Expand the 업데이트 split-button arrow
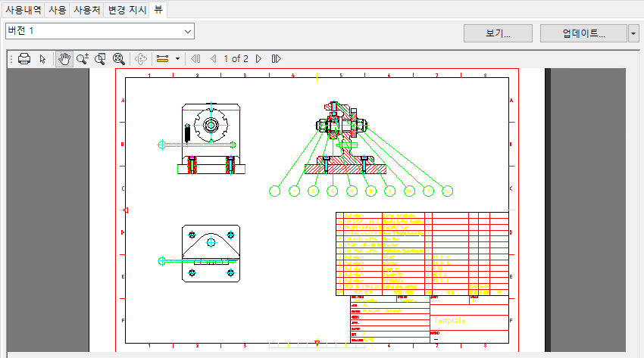The image size is (644, 358). click(633, 33)
